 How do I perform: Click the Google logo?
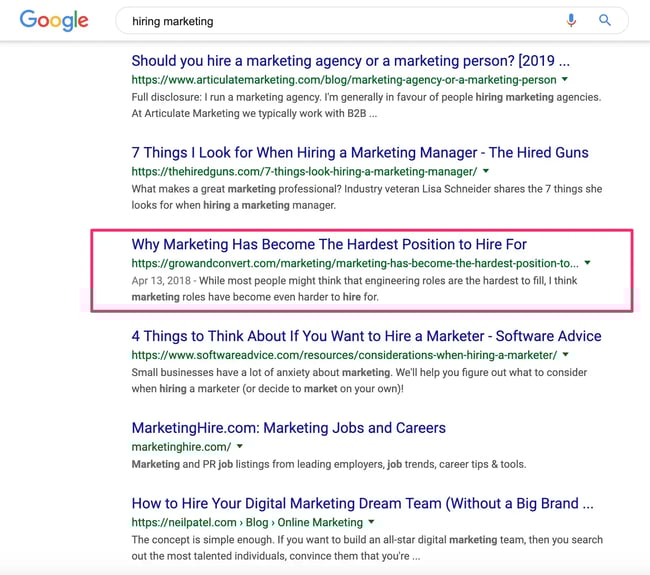(x=54, y=20)
